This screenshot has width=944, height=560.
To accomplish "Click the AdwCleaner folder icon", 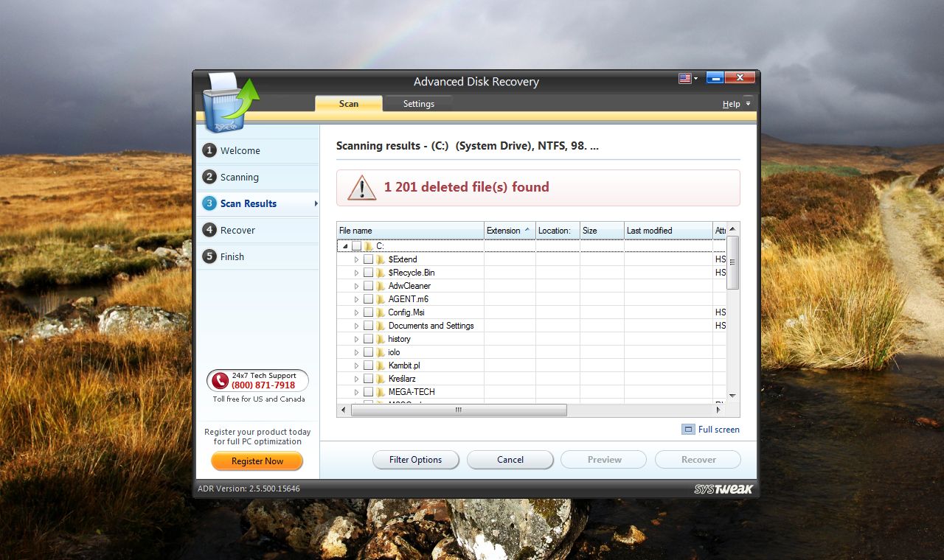I will click(381, 286).
